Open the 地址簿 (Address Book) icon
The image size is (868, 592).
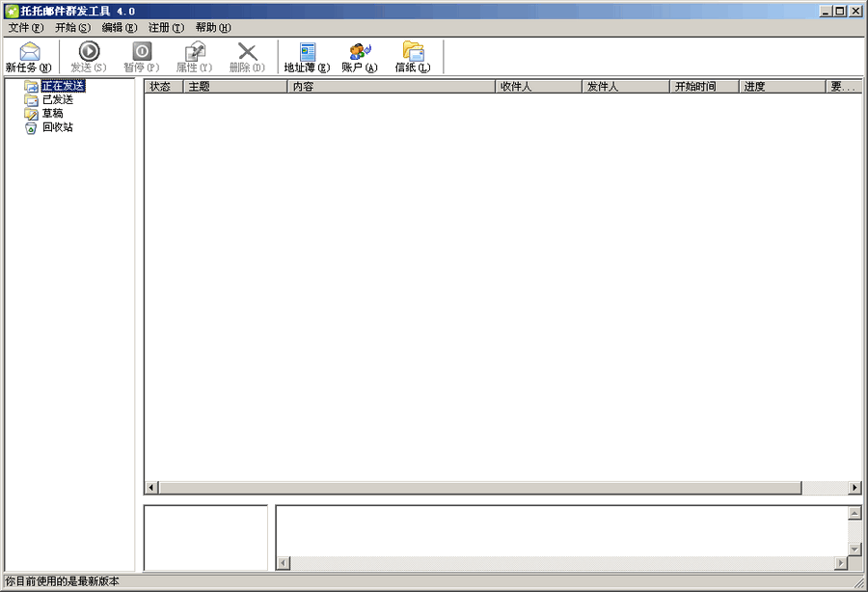pos(307,52)
